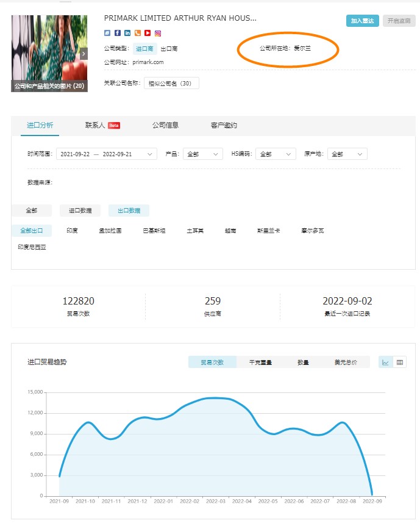The image size is (420, 523).
Task: Open primark.com website link
Action: click(148, 62)
